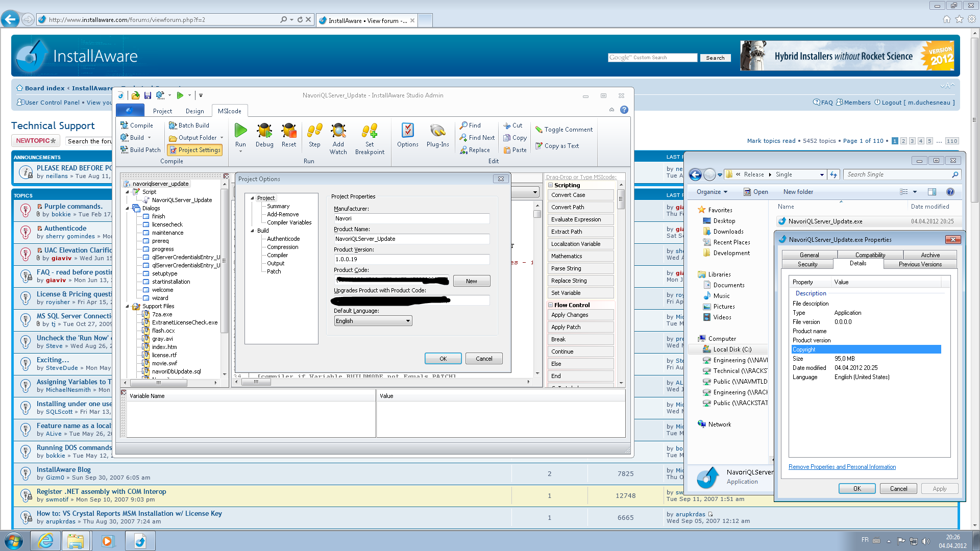Collapse the Scripting command group
The width and height of the screenshot is (980, 551).
click(551, 185)
